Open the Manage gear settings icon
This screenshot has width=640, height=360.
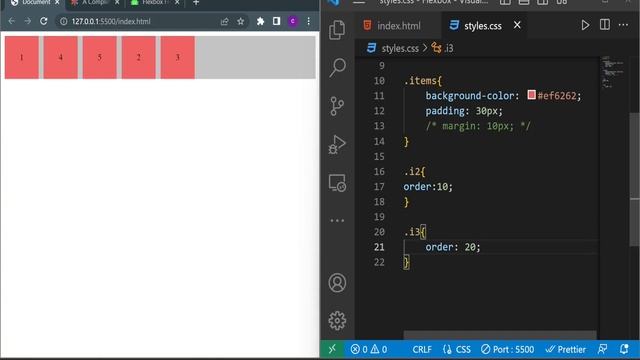tap(337, 321)
